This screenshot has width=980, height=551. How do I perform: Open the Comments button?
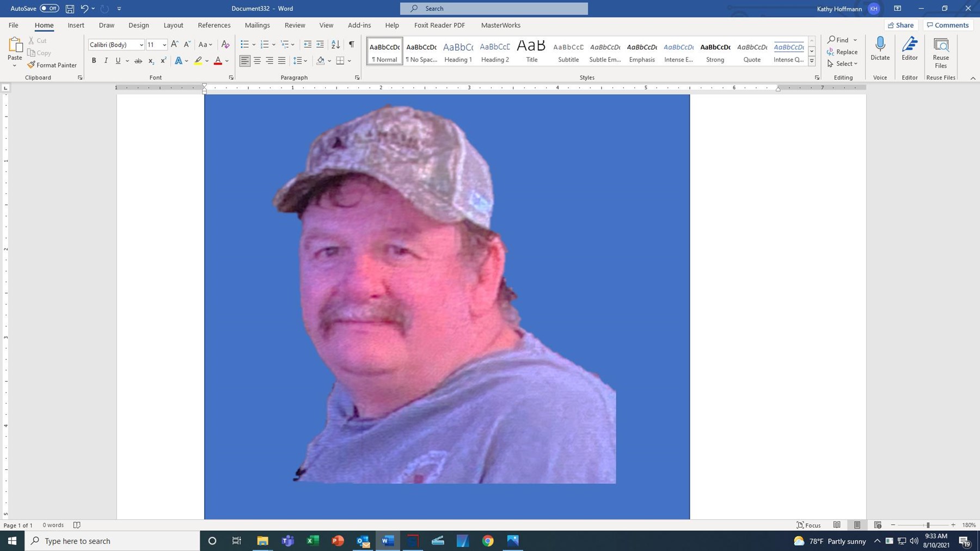point(947,25)
